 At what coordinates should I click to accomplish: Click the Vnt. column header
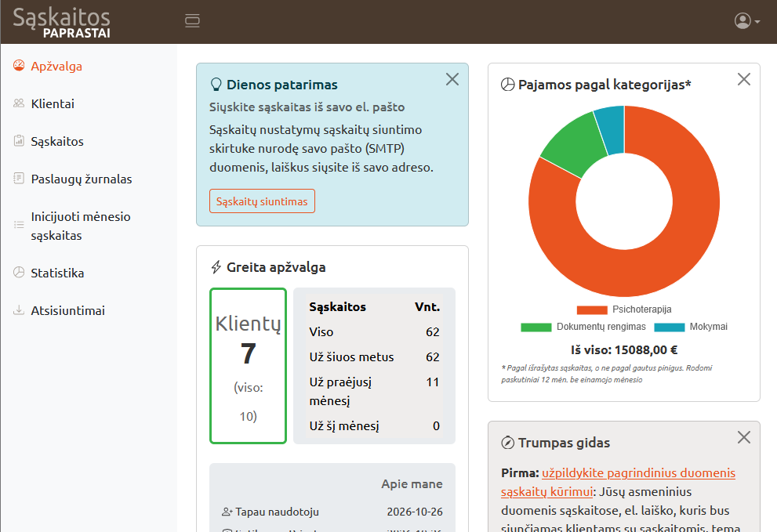pos(427,307)
